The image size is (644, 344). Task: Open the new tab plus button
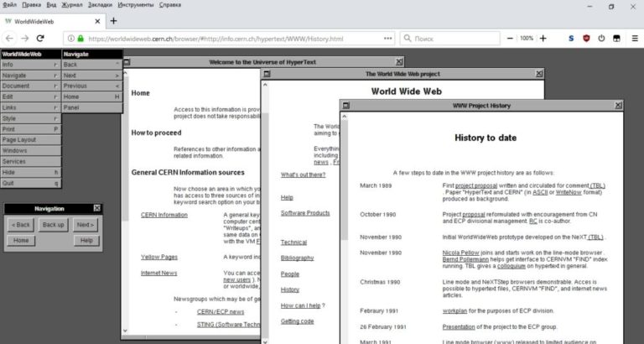(x=113, y=21)
